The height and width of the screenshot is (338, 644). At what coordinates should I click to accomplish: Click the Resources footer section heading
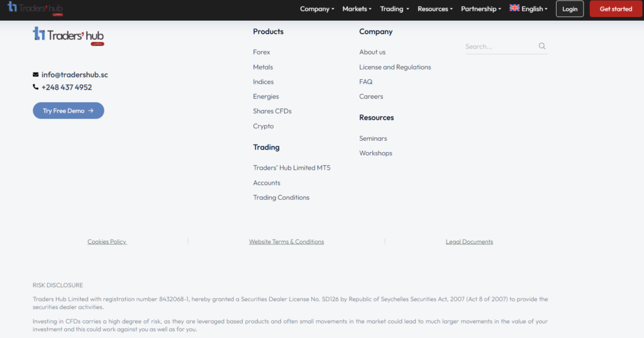377,117
